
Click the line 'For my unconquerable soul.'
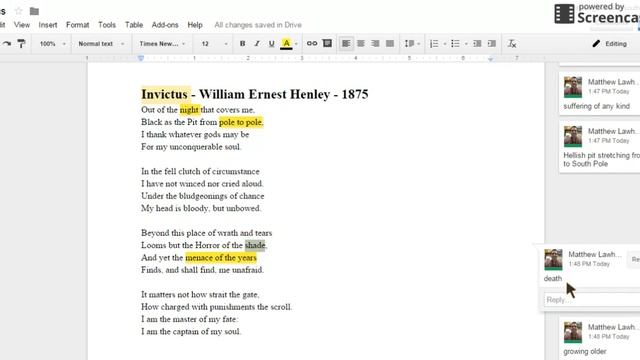click(x=191, y=147)
